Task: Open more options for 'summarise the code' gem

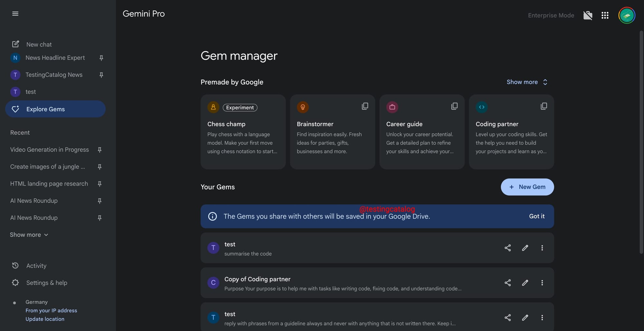Action: tap(542, 248)
